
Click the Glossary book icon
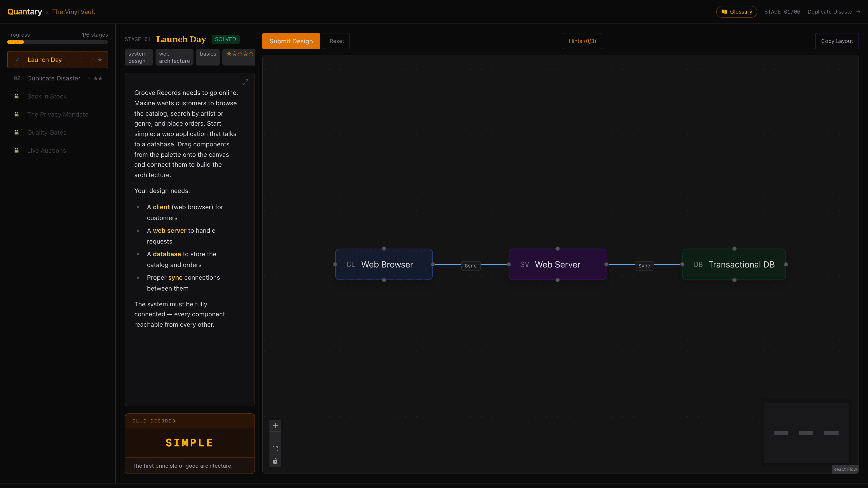[724, 12]
